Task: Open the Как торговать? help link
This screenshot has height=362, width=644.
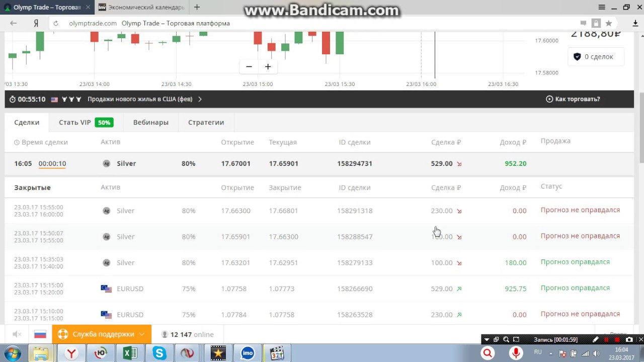Action: [573, 99]
